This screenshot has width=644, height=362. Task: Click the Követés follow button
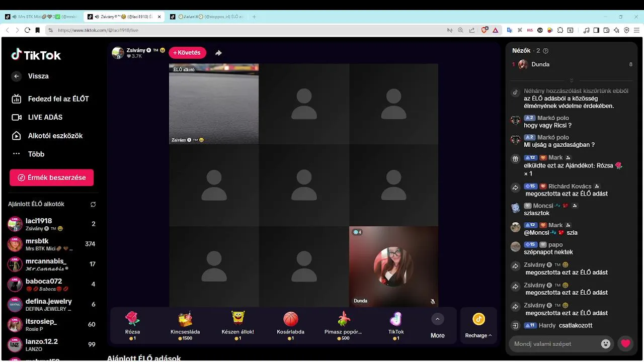[x=188, y=53]
